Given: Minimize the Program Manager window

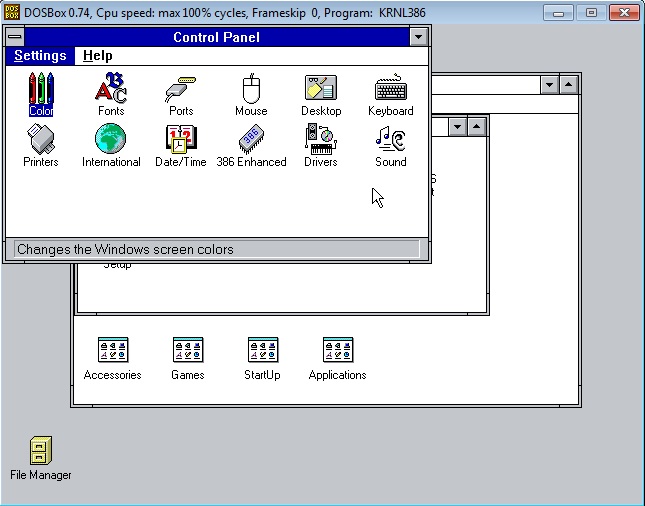Looking at the screenshot, I should (550, 85).
